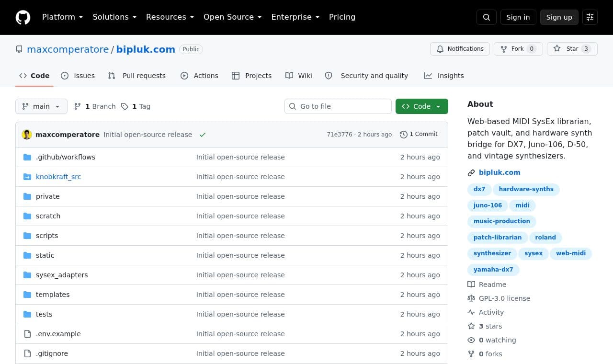Click the pulse icon beside Activity

click(x=471, y=312)
